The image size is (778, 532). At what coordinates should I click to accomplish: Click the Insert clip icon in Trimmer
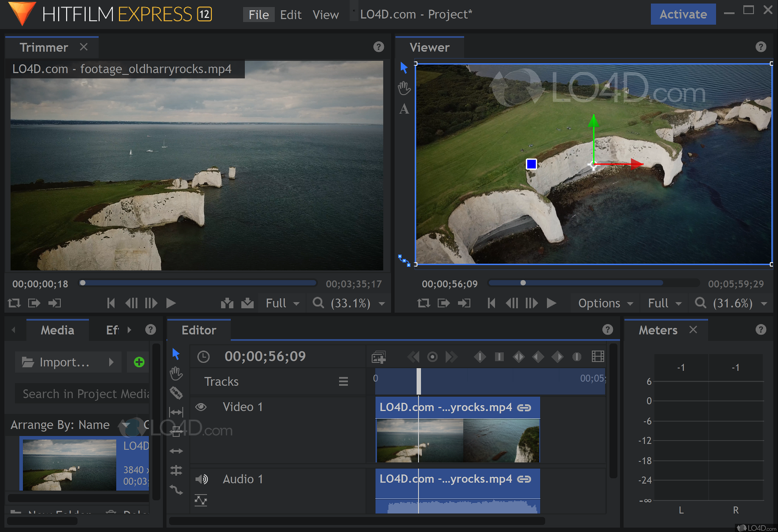click(x=227, y=303)
